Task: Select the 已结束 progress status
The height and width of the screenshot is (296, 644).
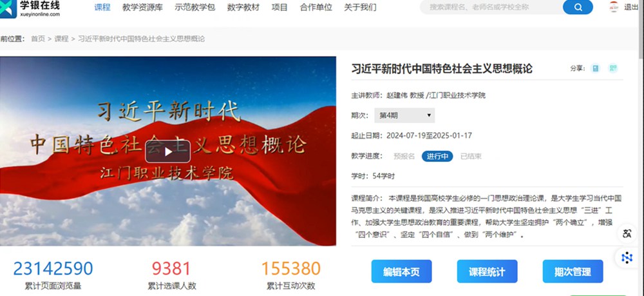Action: click(x=471, y=156)
